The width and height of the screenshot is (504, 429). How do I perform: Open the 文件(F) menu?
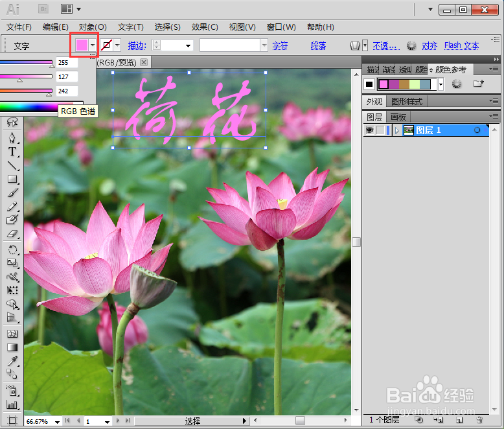[19, 27]
